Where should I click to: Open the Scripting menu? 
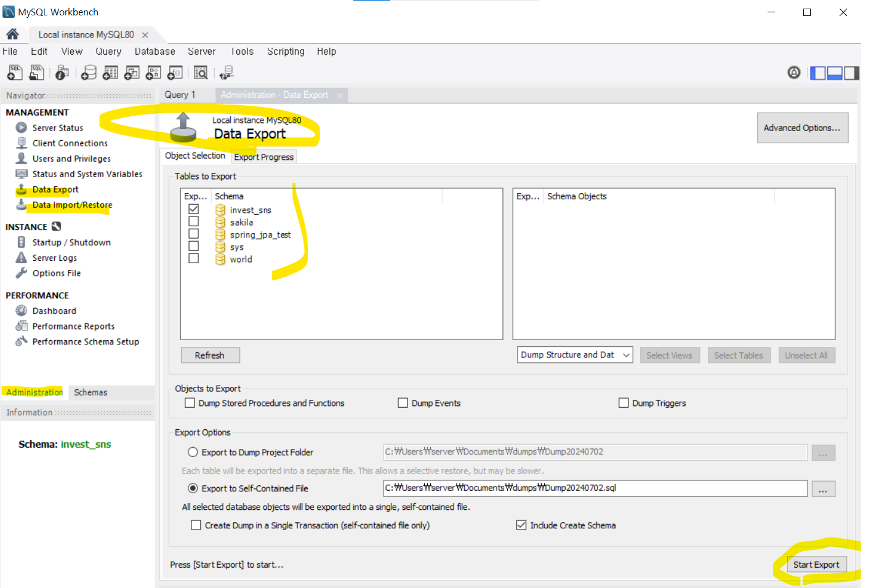click(x=286, y=52)
